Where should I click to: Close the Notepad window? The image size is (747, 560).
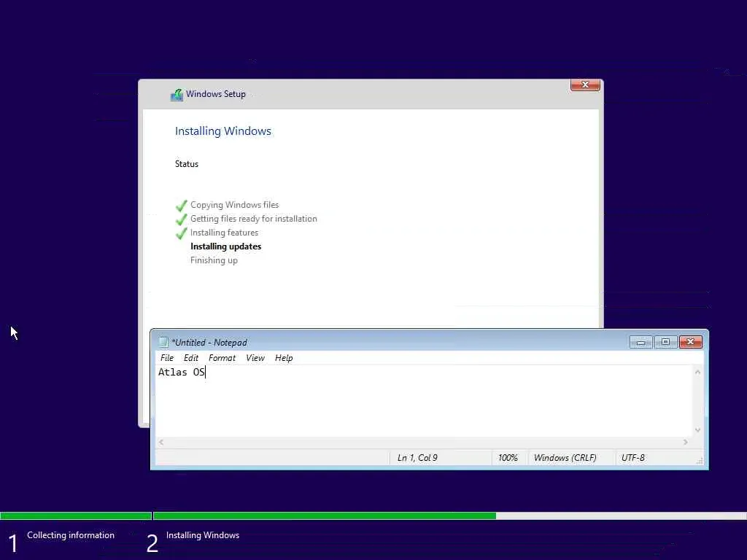click(690, 342)
